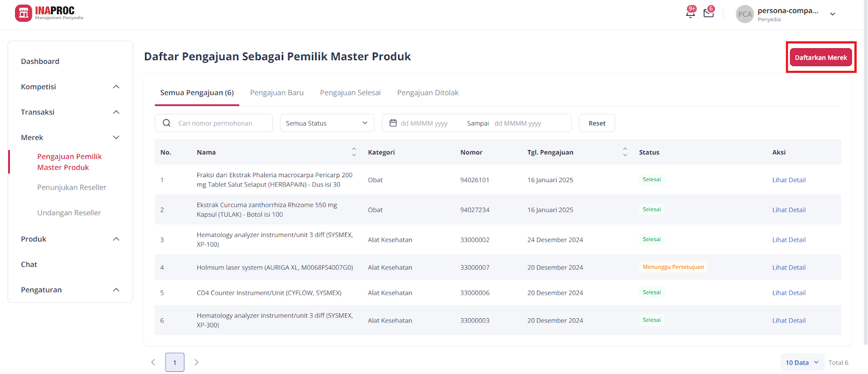
Task: Click the 24 Desember 2024 date cell
Action: coord(555,240)
